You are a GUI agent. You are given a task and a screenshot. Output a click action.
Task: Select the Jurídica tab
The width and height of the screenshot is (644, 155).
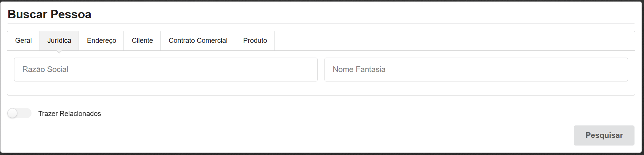click(x=59, y=41)
